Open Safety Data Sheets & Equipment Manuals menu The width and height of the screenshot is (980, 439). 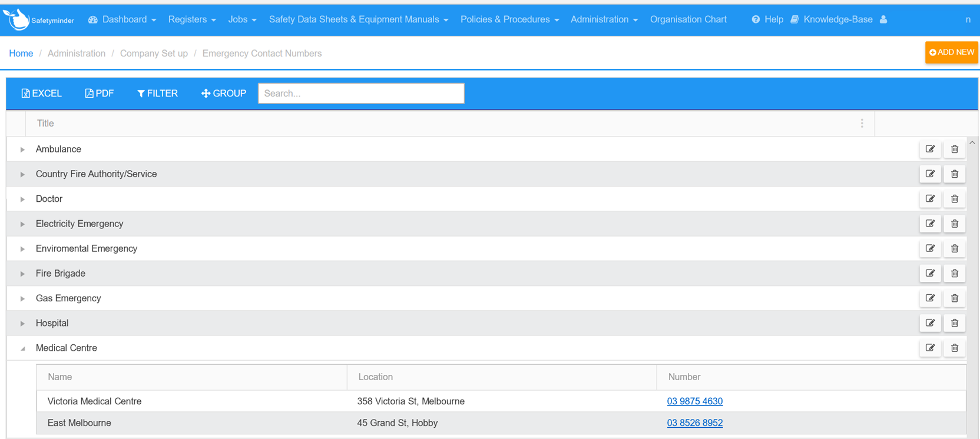click(359, 19)
